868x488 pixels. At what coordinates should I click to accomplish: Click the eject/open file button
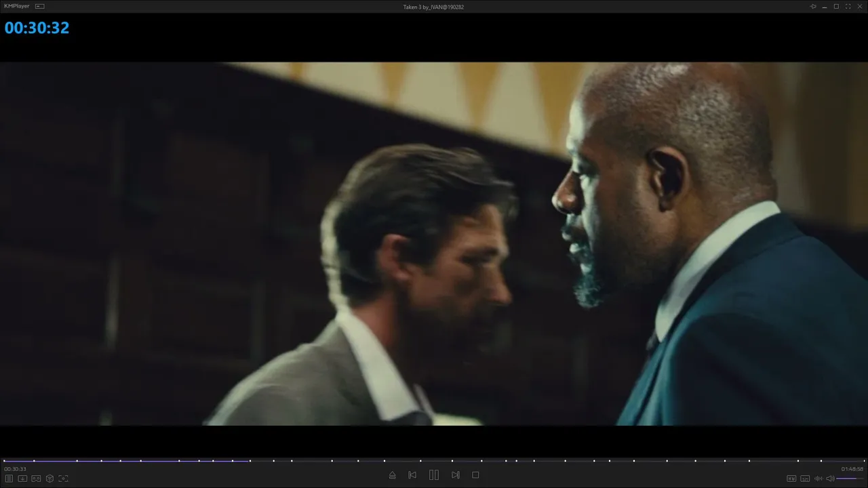point(392,475)
